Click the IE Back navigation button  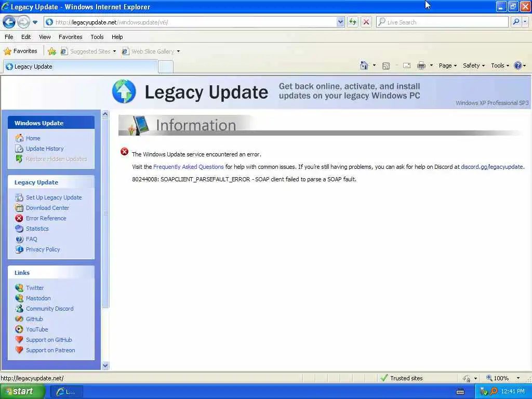[9, 22]
